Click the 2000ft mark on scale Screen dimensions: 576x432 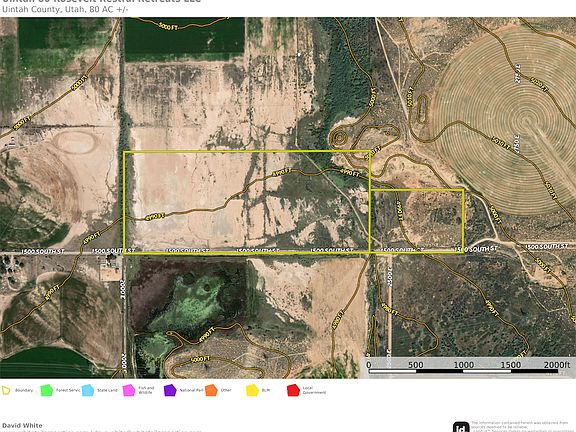(557, 364)
